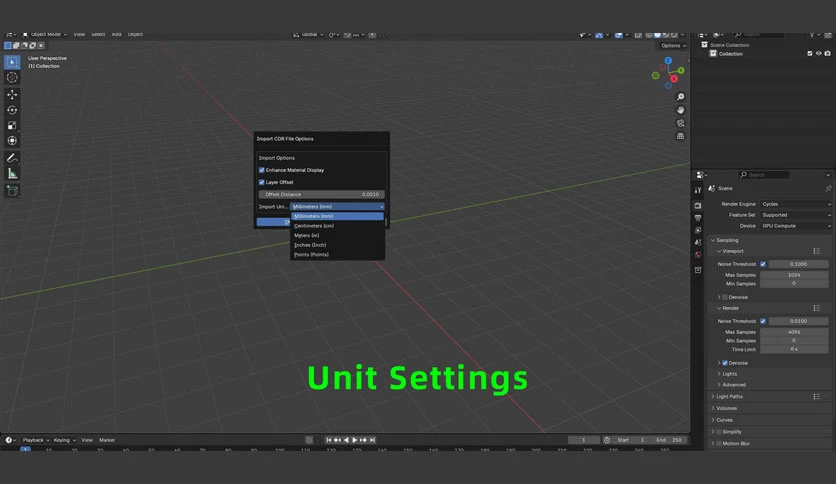This screenshot has height=484, width=836.
Task: Toggle Enhance Material Display checkbox
Action: (x=261, y=170)
